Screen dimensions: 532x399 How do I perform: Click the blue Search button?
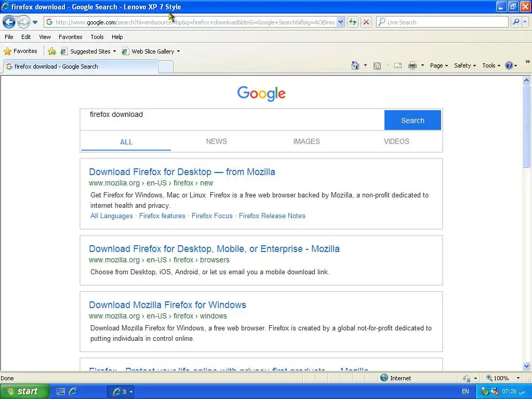click(413, 120)
